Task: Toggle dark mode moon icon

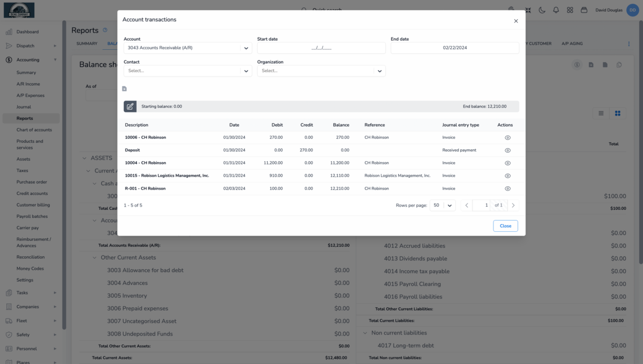Action: tap(542, 10)
